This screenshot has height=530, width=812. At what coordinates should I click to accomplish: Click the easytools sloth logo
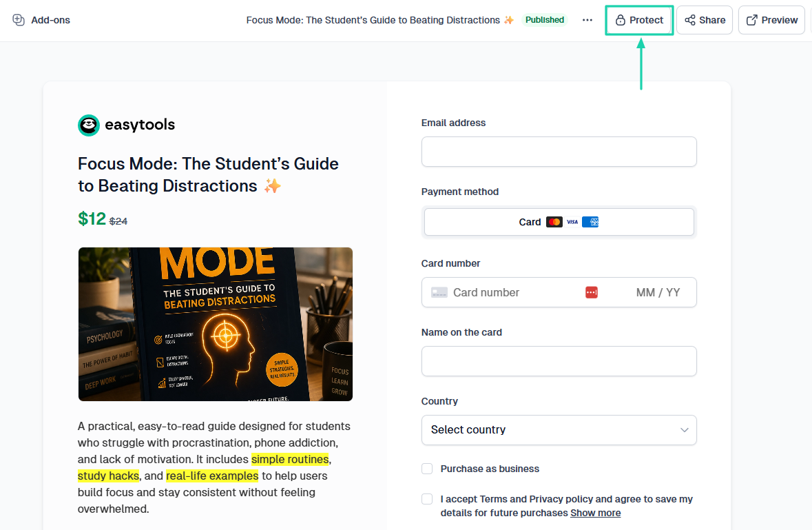point(89,125)
